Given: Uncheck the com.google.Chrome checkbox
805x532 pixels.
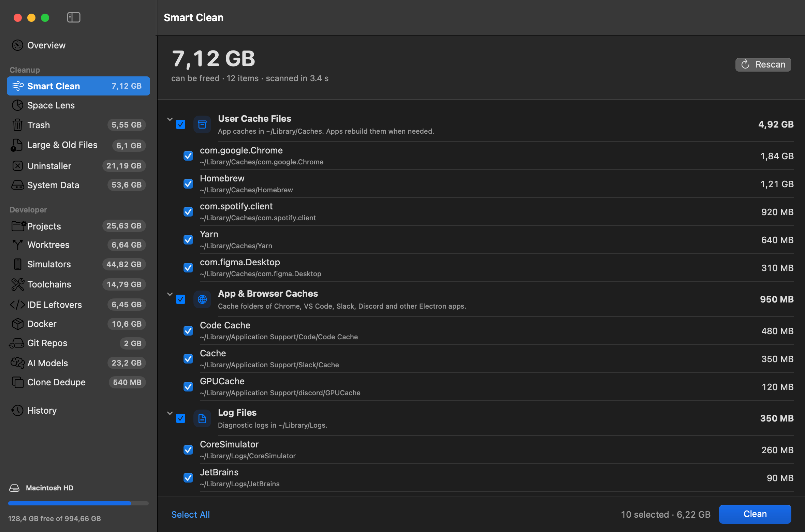Looking at the screenshot, I should point(188,156).
